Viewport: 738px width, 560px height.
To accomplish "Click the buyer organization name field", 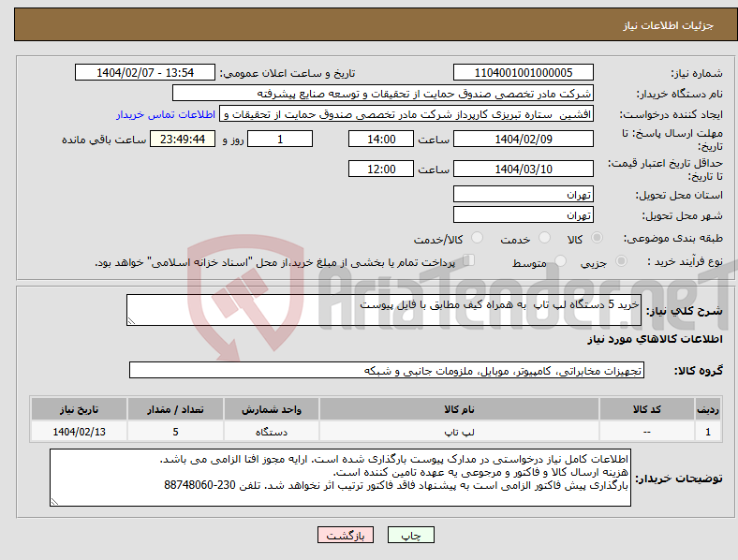I will coord(383,93).
